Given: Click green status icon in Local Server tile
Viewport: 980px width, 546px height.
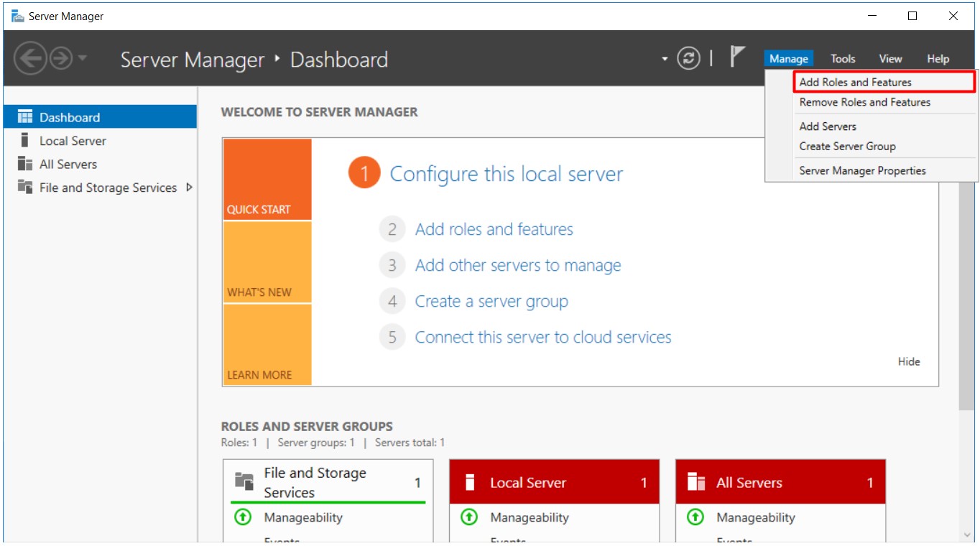Looking at the screenshot, I should 469,517.
